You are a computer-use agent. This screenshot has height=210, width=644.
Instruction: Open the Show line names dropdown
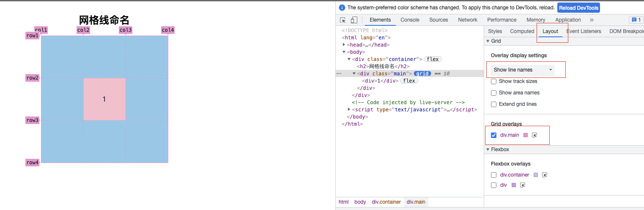click(x=523, y=70)
